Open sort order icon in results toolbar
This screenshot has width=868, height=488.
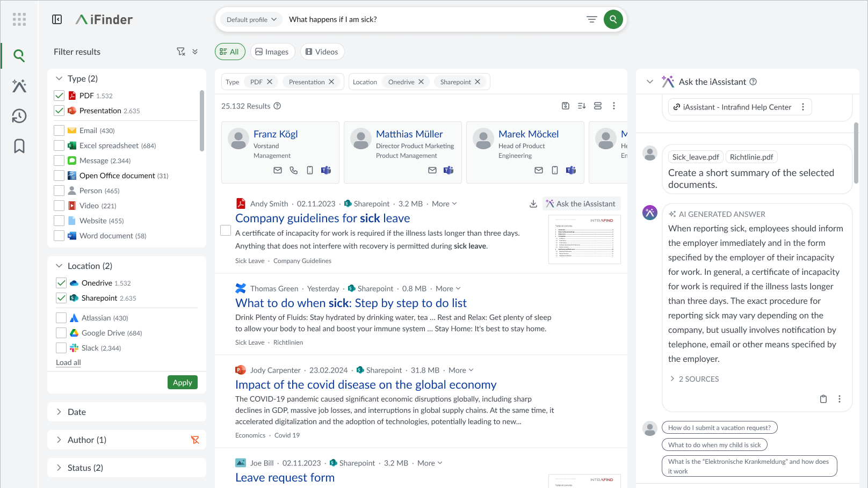tap(582, 106)
